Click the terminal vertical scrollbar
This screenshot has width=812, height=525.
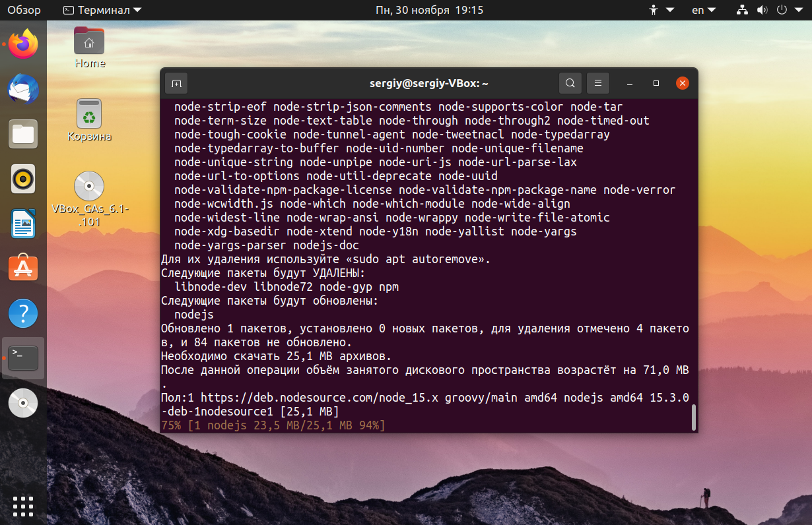coord(693,418)
